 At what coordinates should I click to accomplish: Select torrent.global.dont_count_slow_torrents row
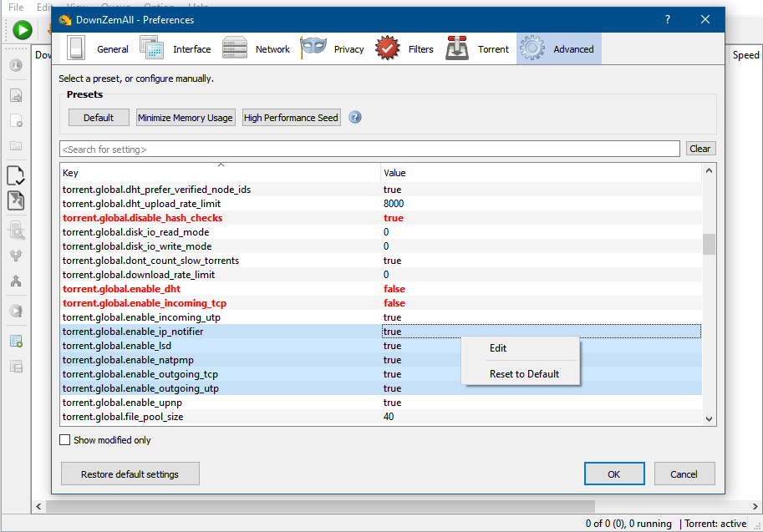coord(381,261)
